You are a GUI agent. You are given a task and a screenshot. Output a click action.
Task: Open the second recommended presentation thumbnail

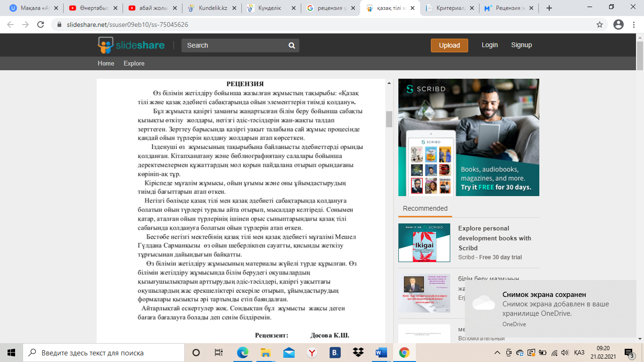coord(424,293)
